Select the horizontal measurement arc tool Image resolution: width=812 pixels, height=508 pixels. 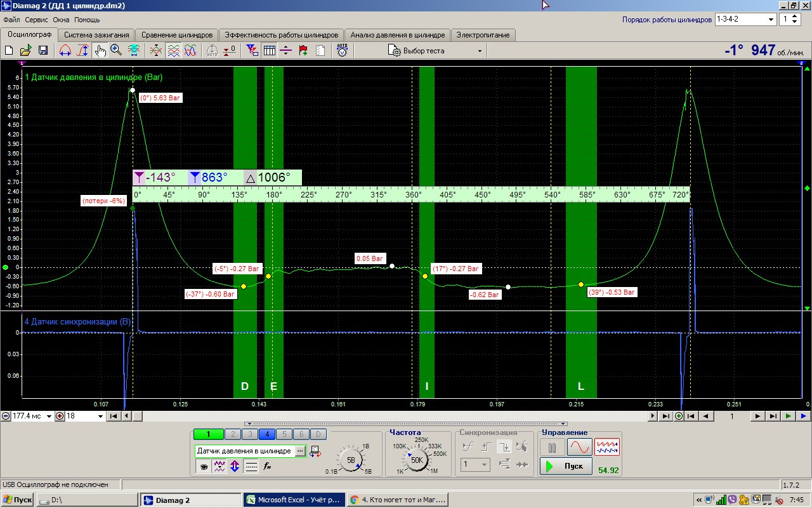[65, 51]
